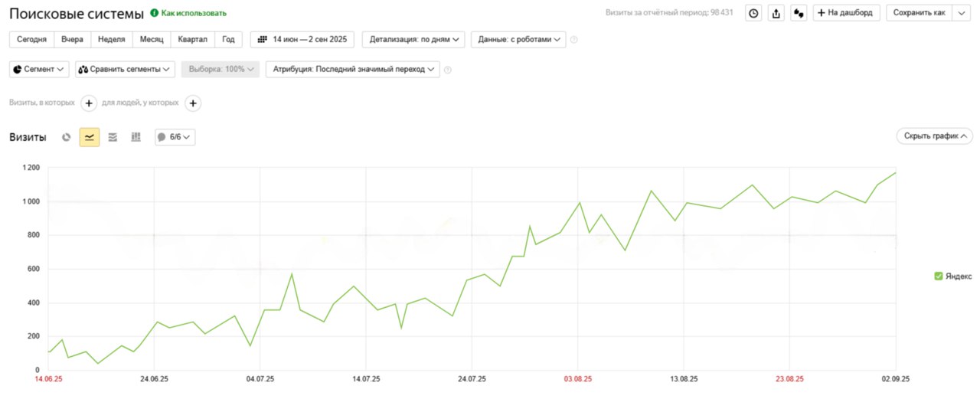The height and width of the screenshot is (399, 980).
Task: Select the Неделя period tab
Action: pyautogui.click(x=112, y=39)
